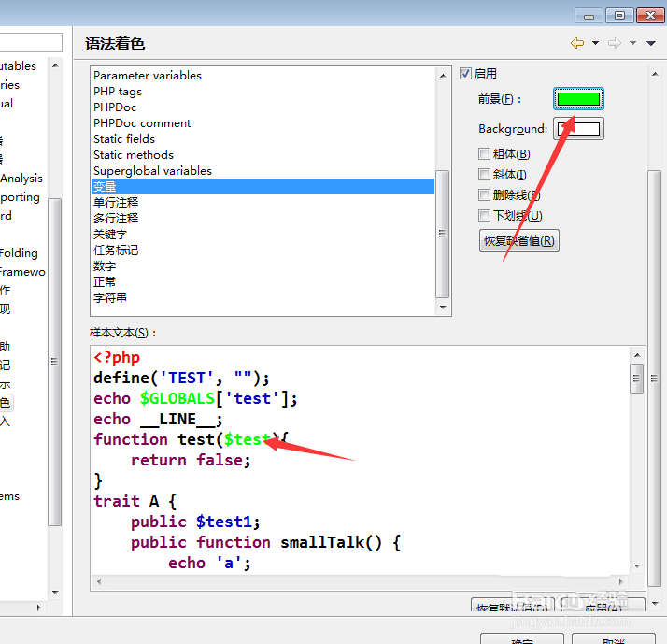Click the sample text scroll-up arrow

(x=637, y=355)
